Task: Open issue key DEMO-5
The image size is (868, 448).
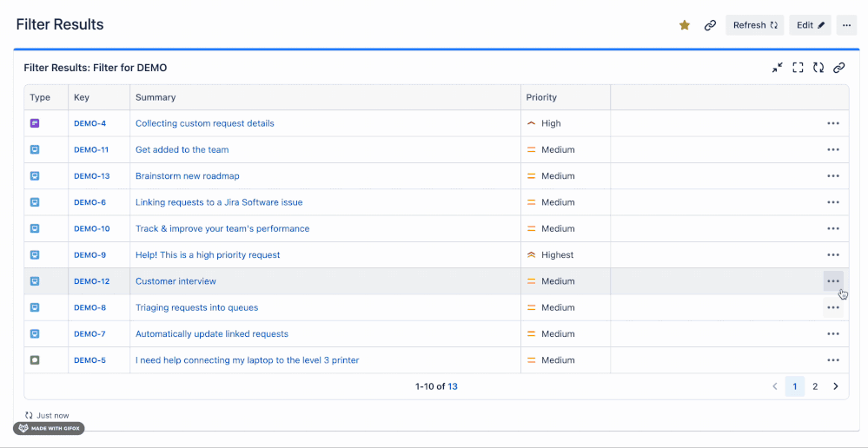Action: pos(89,360)
